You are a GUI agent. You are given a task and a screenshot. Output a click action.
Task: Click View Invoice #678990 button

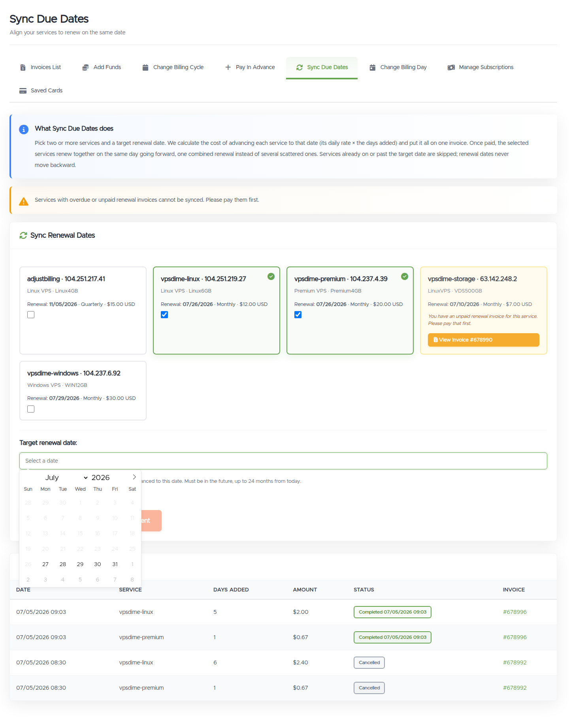tap(483, 340)
